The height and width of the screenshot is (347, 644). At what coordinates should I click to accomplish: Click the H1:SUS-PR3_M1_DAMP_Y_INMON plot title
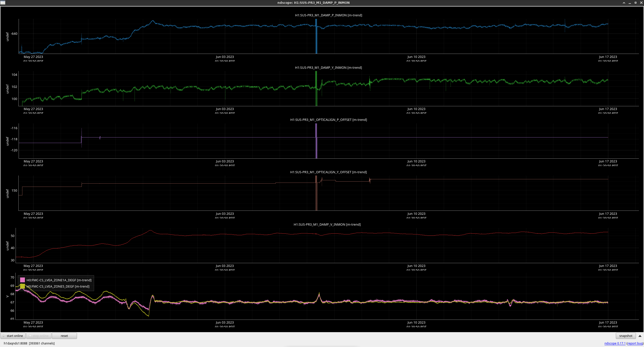click(328, 67)
